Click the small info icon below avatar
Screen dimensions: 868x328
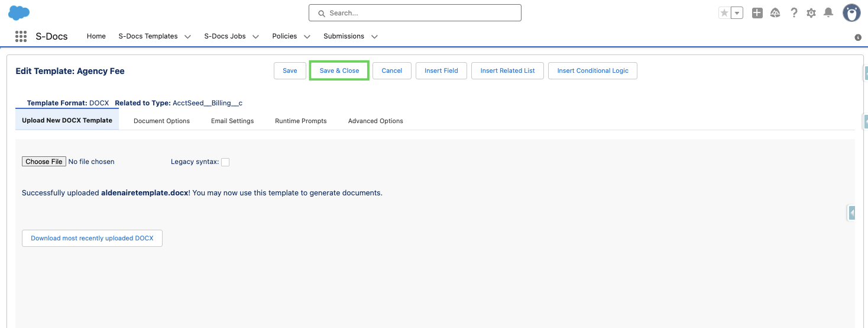[x=858, y=37]
